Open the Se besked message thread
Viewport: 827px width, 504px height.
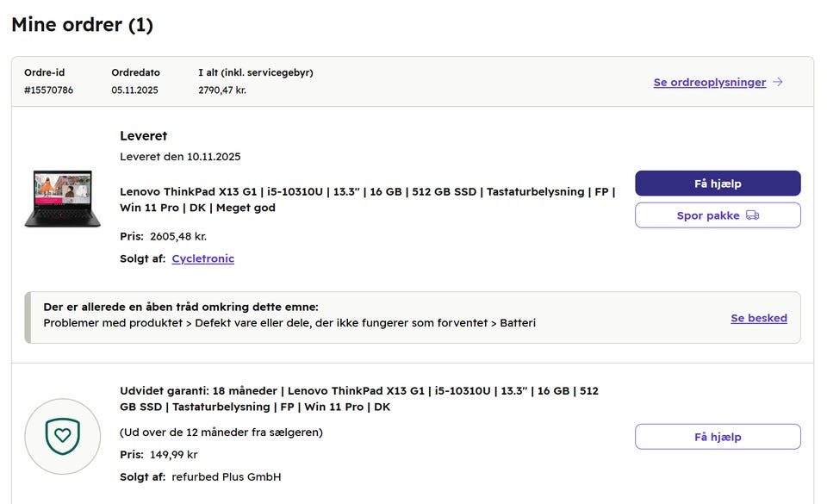click(758, 318)
